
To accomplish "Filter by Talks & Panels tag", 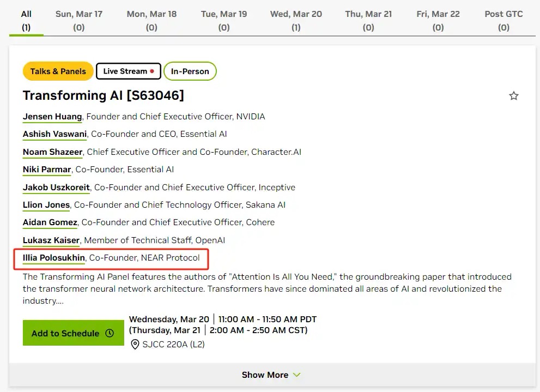I will coord(58,71).
